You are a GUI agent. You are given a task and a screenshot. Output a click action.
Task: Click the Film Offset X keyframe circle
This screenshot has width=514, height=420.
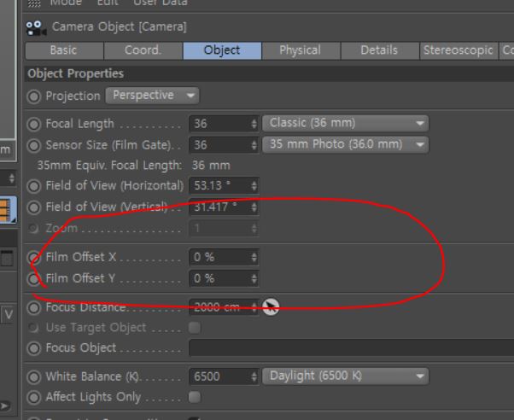click(34, 257)
